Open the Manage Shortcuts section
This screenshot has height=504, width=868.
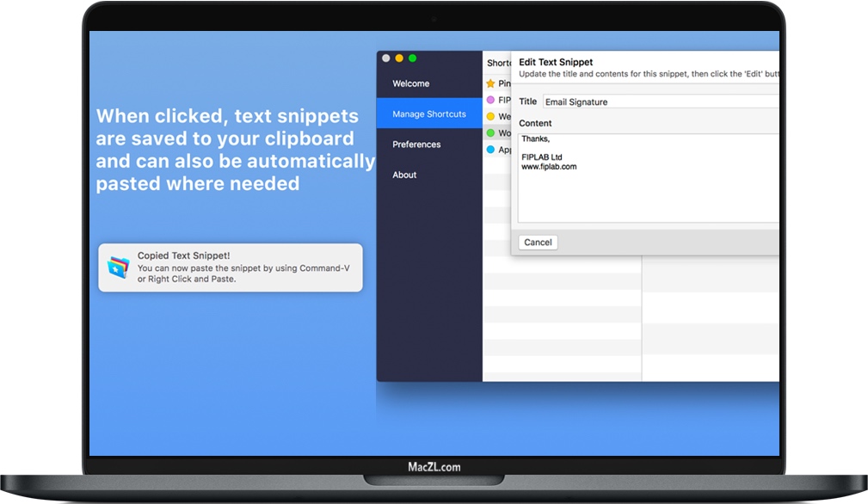click(428, 113)
